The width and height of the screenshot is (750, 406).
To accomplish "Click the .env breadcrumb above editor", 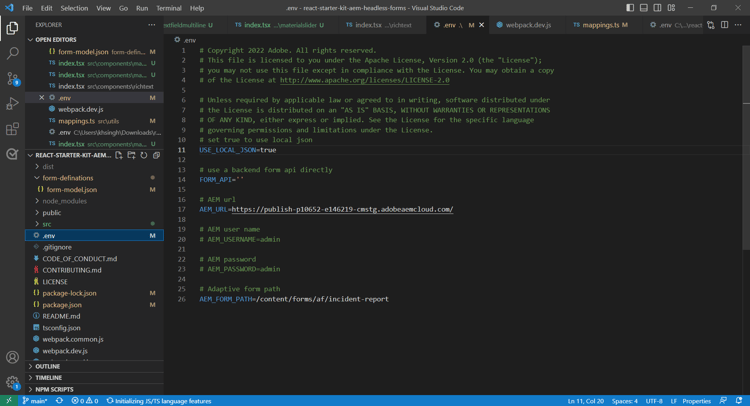I will pos(186,40).
